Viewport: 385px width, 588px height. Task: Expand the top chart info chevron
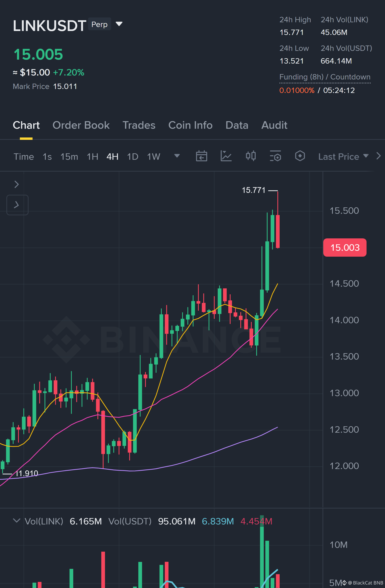point(16,184)
